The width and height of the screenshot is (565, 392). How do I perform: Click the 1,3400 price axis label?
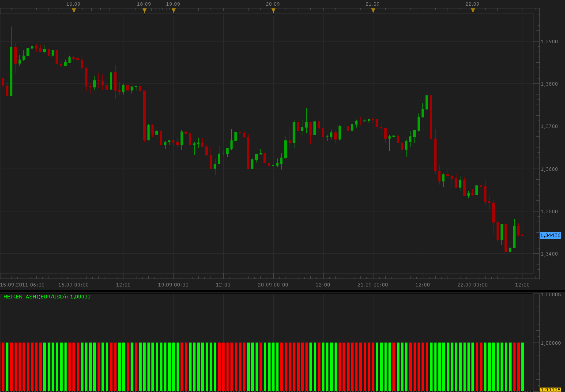[549, 254]
